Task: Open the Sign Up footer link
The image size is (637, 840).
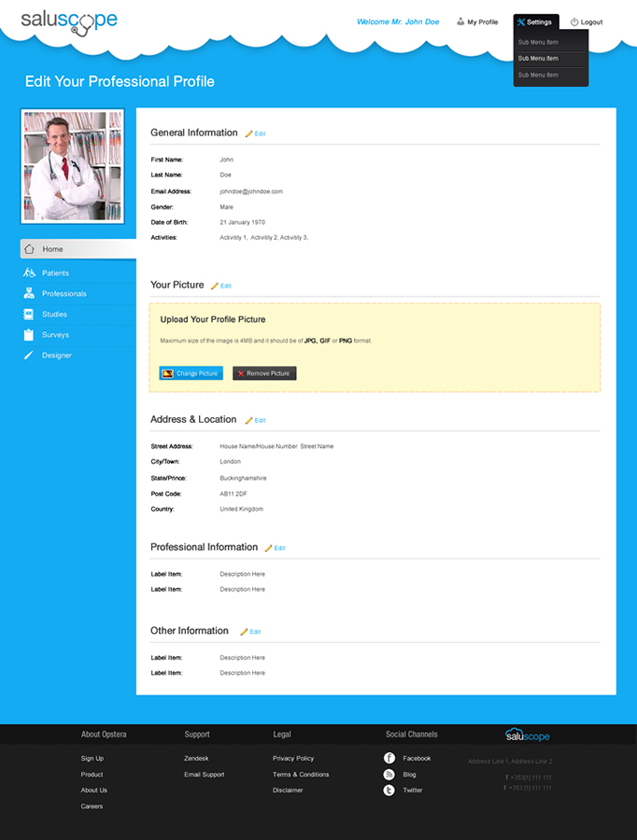Action: pyautogui.click(x=92, y=758)
